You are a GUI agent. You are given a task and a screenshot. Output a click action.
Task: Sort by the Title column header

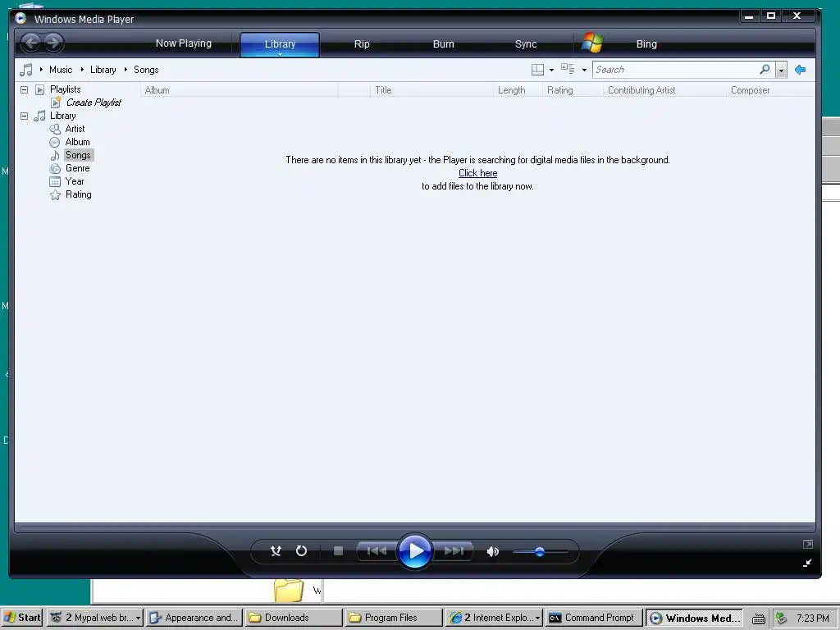click(431, 90)
